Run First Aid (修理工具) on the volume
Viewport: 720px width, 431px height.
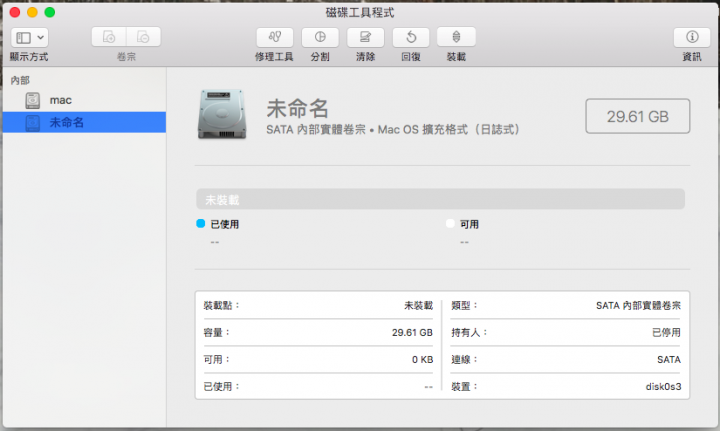point(275,37)
